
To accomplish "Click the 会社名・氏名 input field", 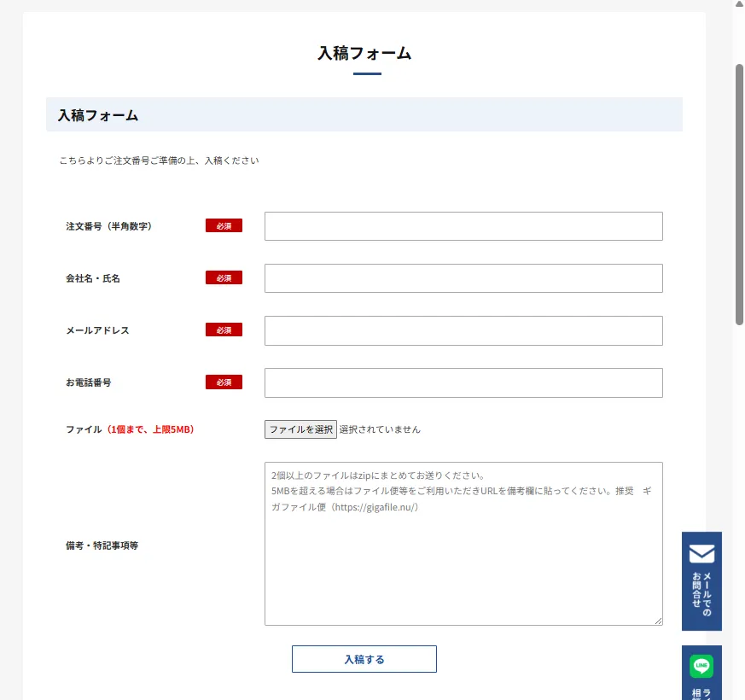I will point(463,278).
